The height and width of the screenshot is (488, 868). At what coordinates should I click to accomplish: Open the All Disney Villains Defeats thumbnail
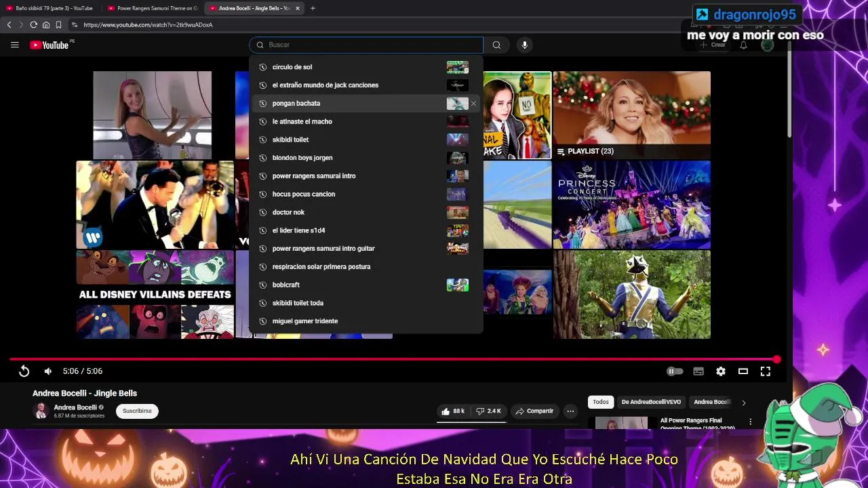[155, 294]
